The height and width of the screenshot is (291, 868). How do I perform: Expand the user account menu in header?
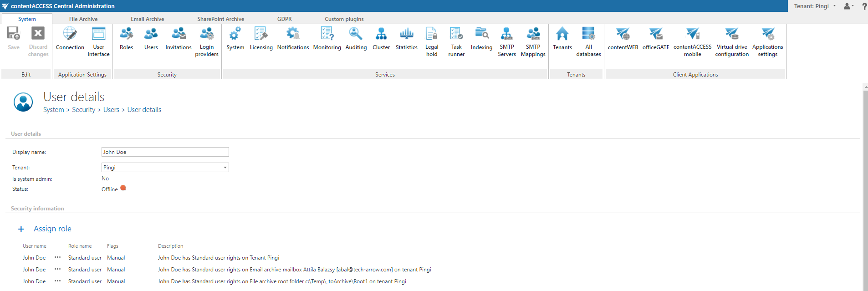pos(848,6)
